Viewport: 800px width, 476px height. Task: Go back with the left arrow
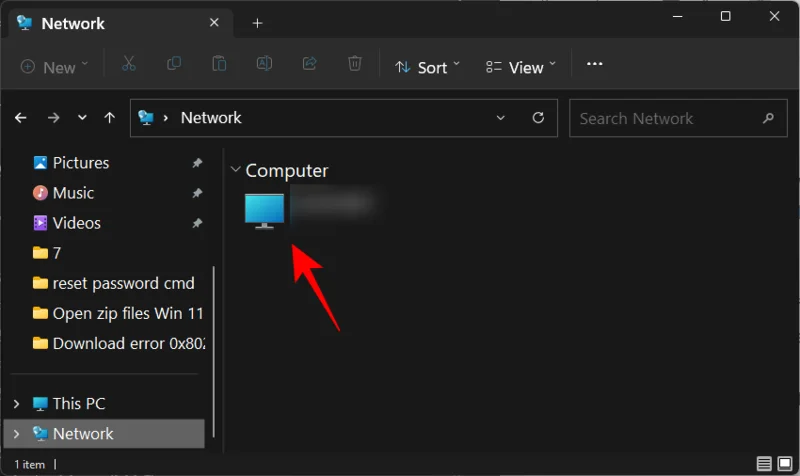(x=20, y=118)
